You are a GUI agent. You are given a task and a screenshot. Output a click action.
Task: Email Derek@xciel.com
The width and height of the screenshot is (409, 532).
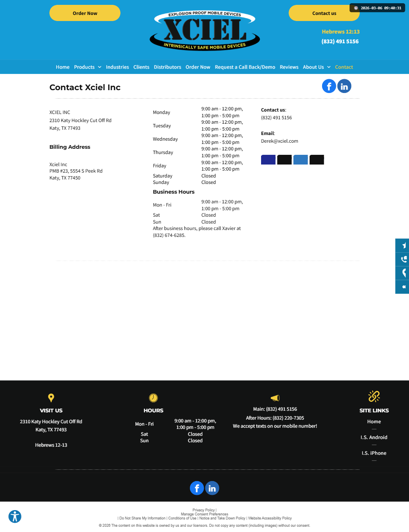click(280, 141)
